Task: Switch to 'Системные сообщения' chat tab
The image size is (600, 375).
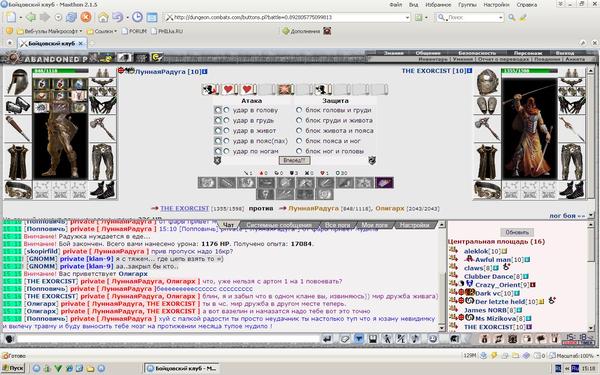Action: 279,225
